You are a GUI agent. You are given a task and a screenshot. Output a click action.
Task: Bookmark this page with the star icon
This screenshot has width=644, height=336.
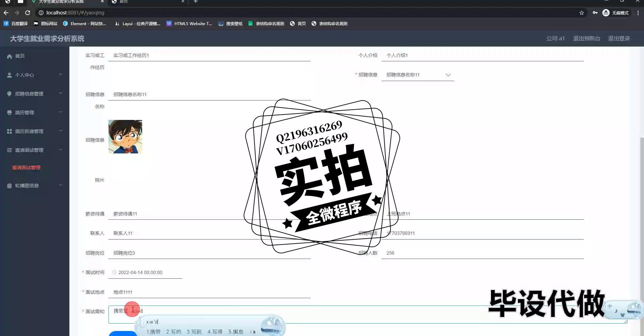click(582, 13)
